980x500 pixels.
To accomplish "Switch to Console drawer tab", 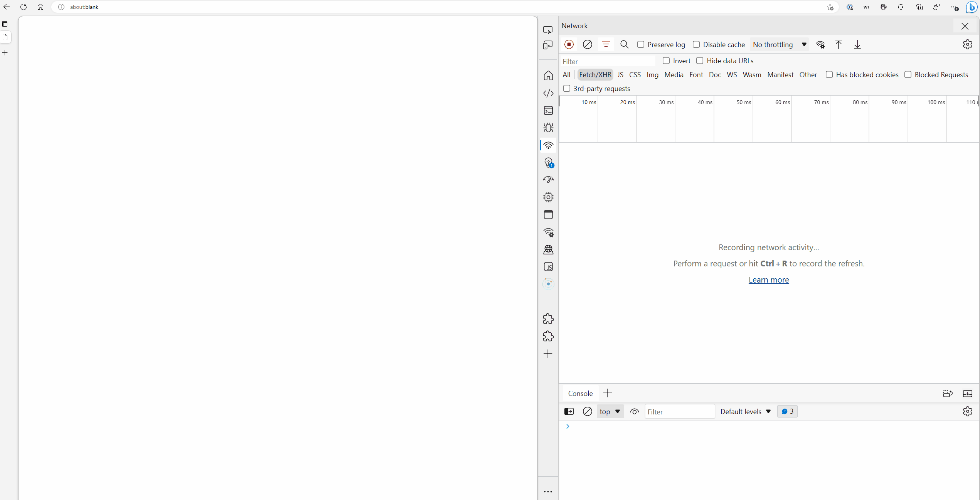I will [580, 393].
